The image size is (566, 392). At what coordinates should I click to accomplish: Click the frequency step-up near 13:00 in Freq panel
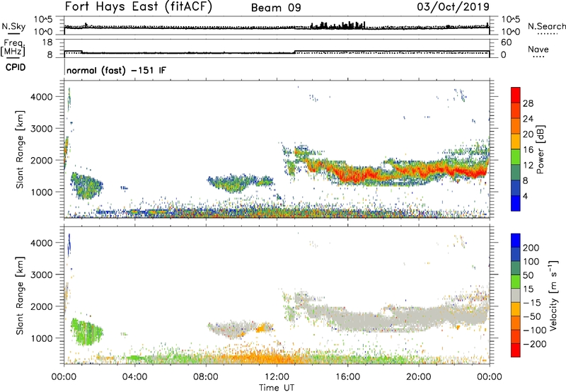[x=295, y=52]
